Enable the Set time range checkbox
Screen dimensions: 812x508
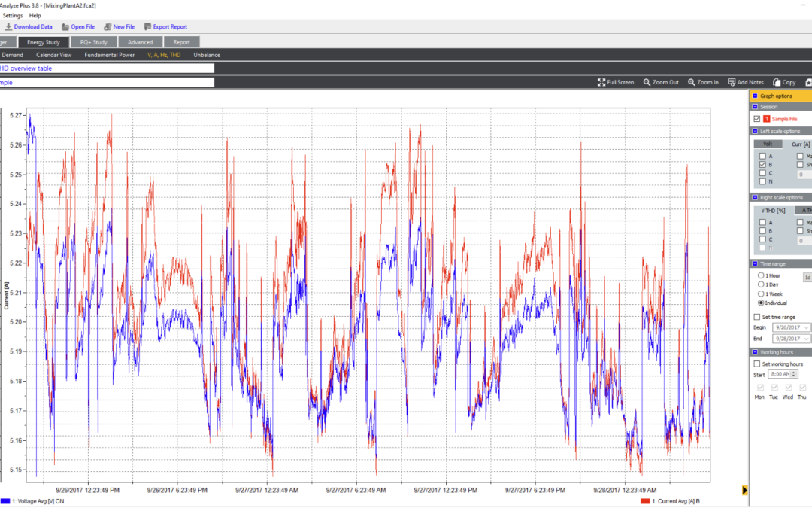[x=757, y=317]
